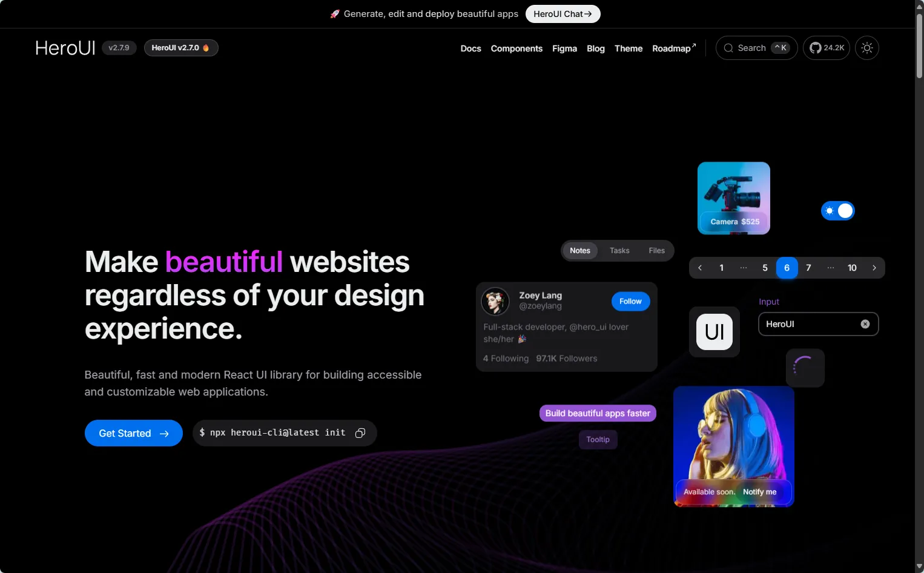This screenshot has height=573, width=924.
Task: Click the girl with headphones image
Action: 734,446
